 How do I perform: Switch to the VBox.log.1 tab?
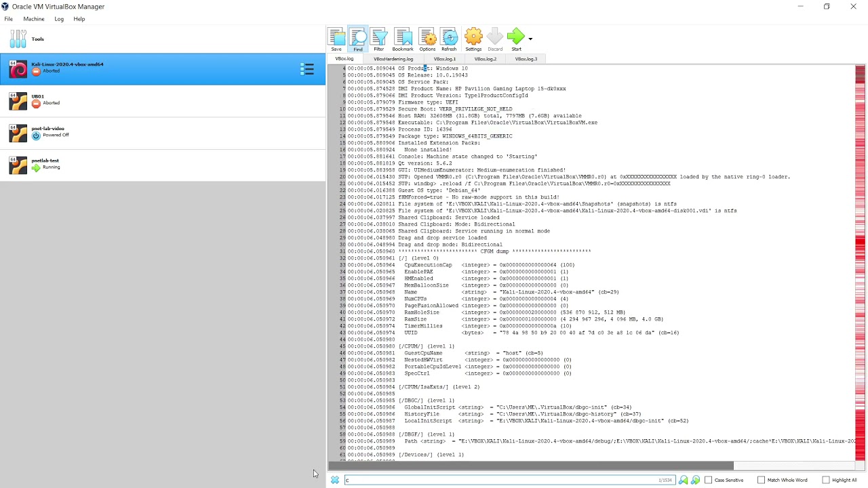click(x=445, y=59)
